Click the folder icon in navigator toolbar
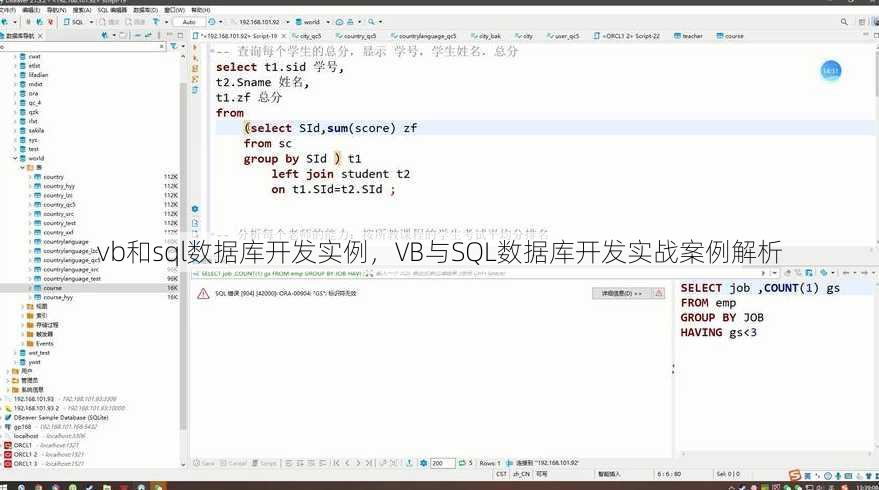The width and height of the screenshot is (879, 490). tap(123, 35)
